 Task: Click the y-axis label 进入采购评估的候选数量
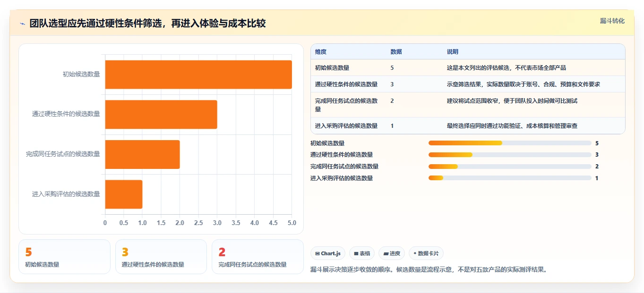(x=66, y=194)
